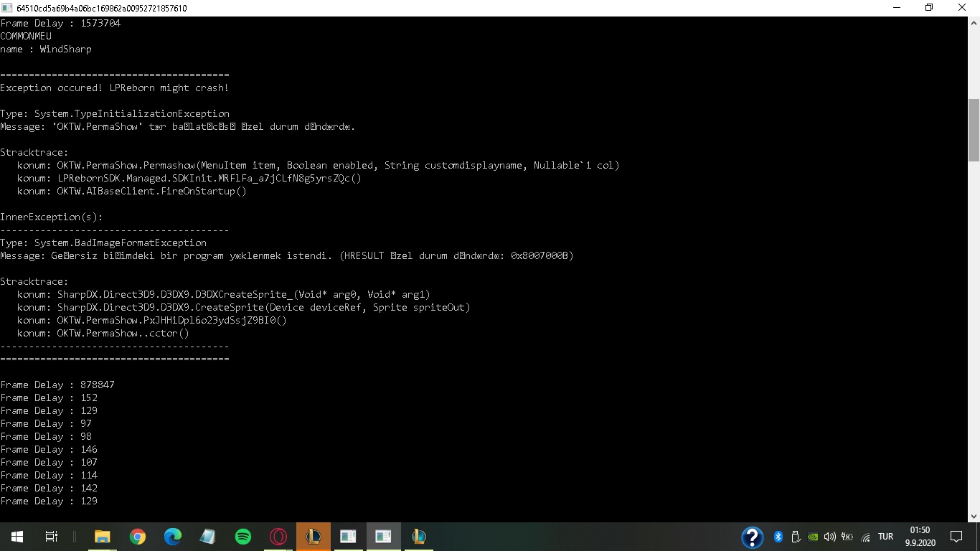Open Bluetooth devices tray icon
Image resolution: width=980 pixels, height=551 pixels.
[778, 537]
